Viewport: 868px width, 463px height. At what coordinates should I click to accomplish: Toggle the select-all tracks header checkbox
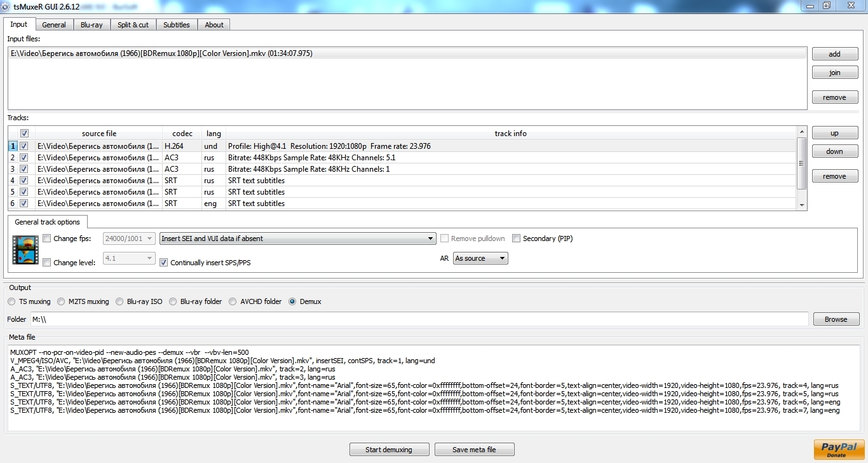[24, 134]
